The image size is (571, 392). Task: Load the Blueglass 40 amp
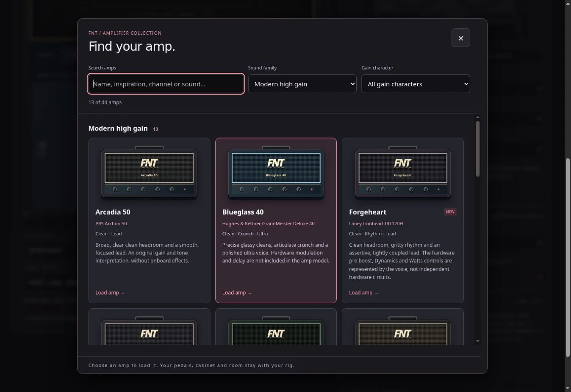(237, 293)
